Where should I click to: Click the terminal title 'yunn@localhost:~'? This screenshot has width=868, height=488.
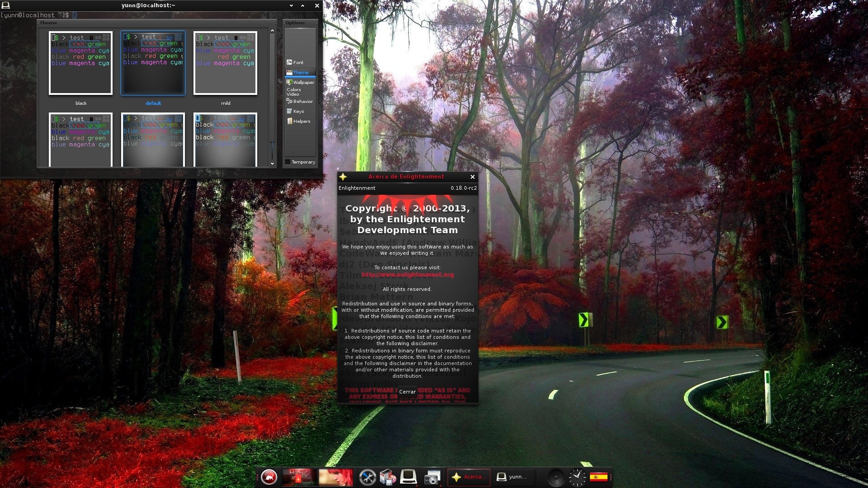(x=148, y=5)
